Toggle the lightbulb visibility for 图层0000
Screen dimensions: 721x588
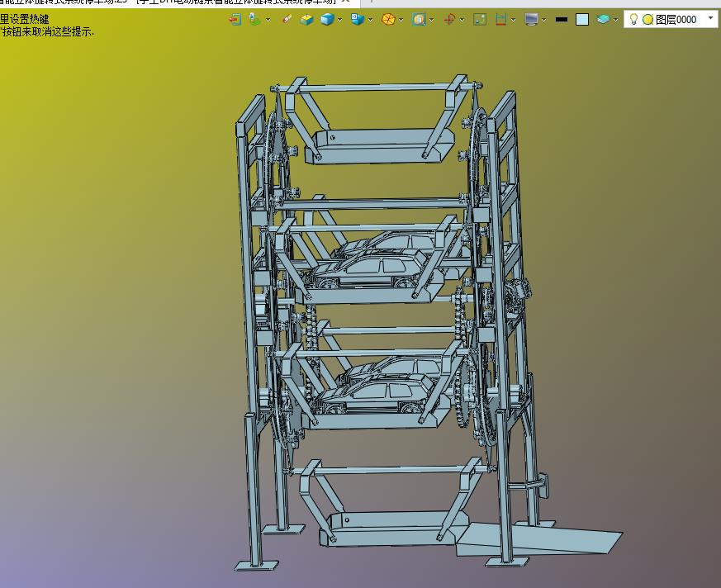(633, 19)
